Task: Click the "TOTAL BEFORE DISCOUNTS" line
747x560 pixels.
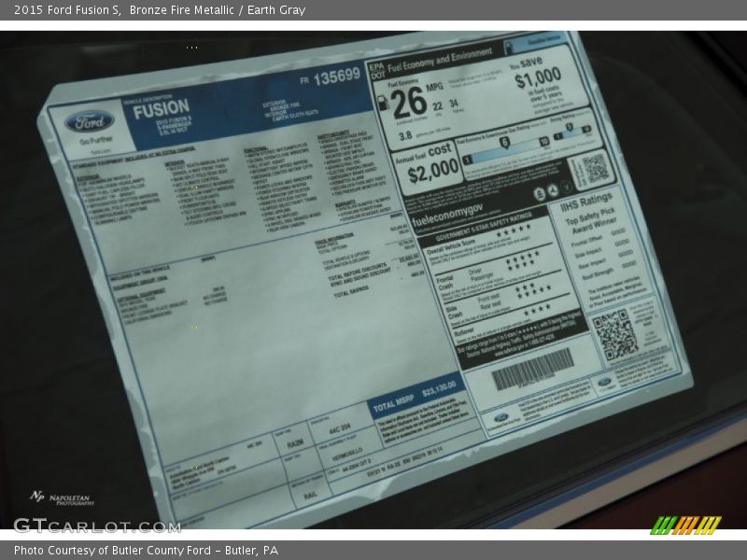Action: pos(358,271)
